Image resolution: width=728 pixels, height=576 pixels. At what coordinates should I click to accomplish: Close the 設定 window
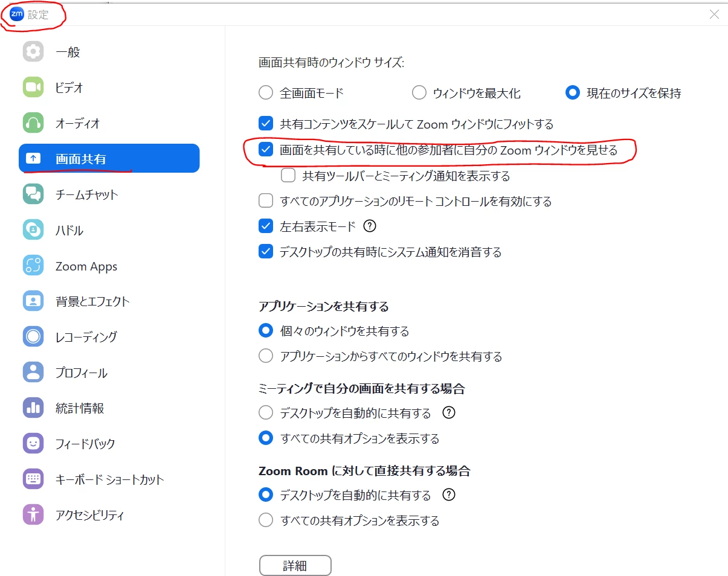point(714,14)
